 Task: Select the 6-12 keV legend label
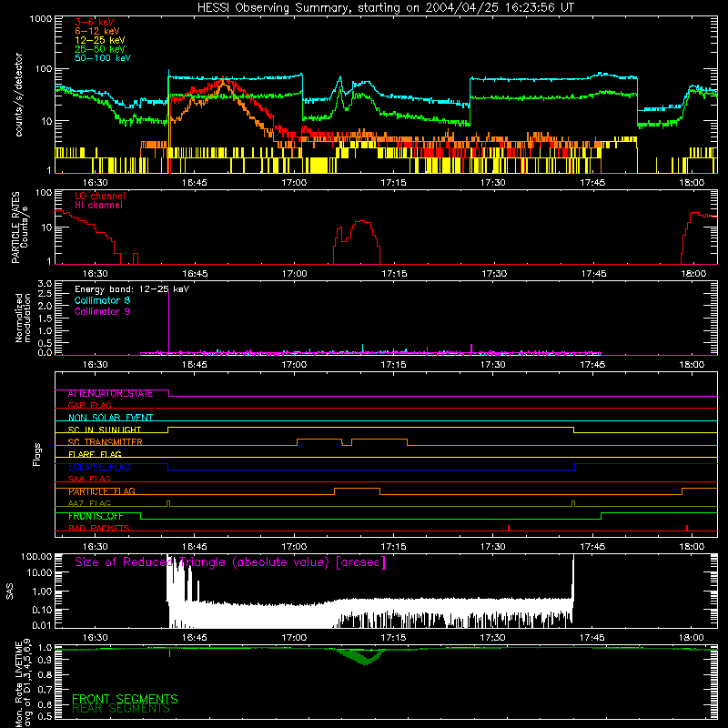[x=97, y=31]
